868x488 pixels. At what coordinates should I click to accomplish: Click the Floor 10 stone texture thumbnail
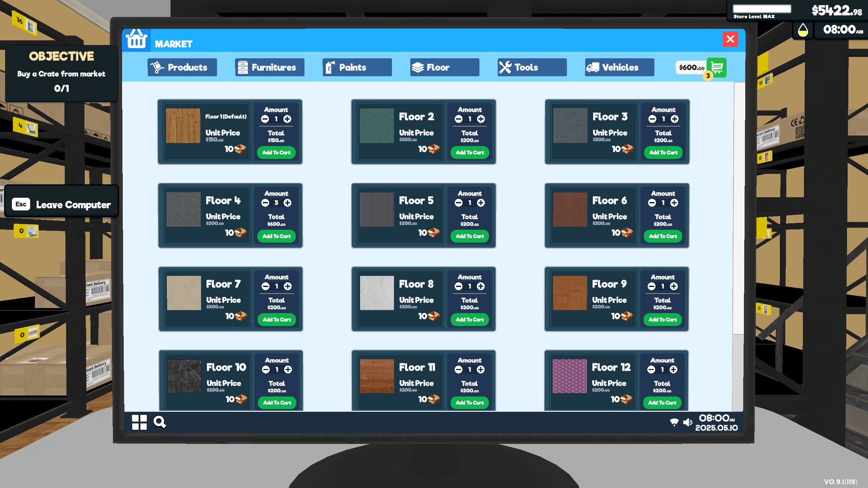(184, 376)
